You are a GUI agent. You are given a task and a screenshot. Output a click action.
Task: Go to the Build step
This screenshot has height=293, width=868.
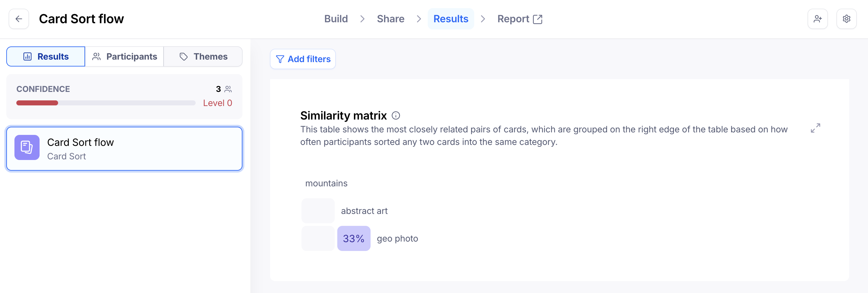[336, 19]
